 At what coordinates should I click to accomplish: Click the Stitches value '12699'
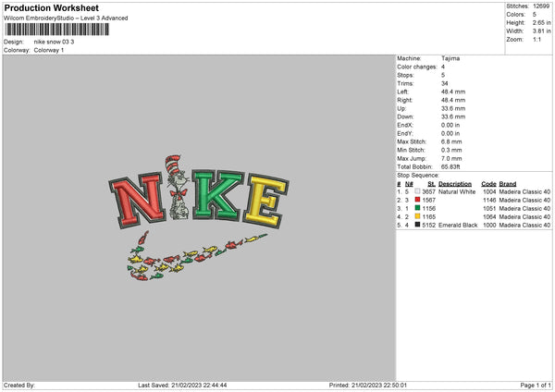[x=541, y=6]
